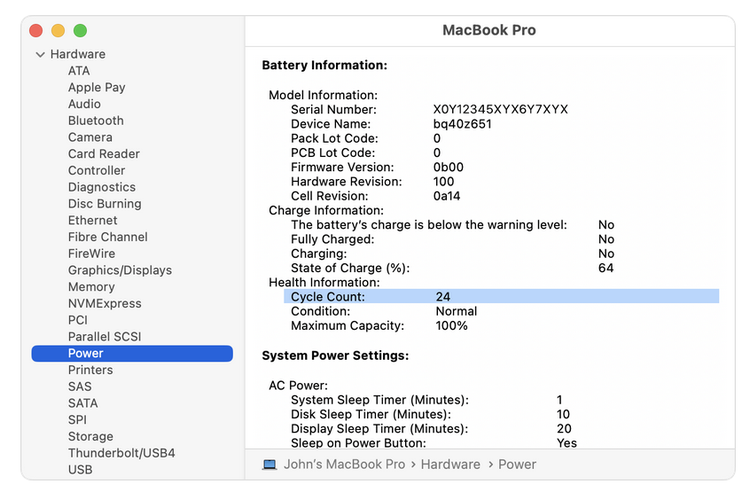Select Fibre Channel in sidebar
Viewport: 750px width, 500px height.
[108, 237]
